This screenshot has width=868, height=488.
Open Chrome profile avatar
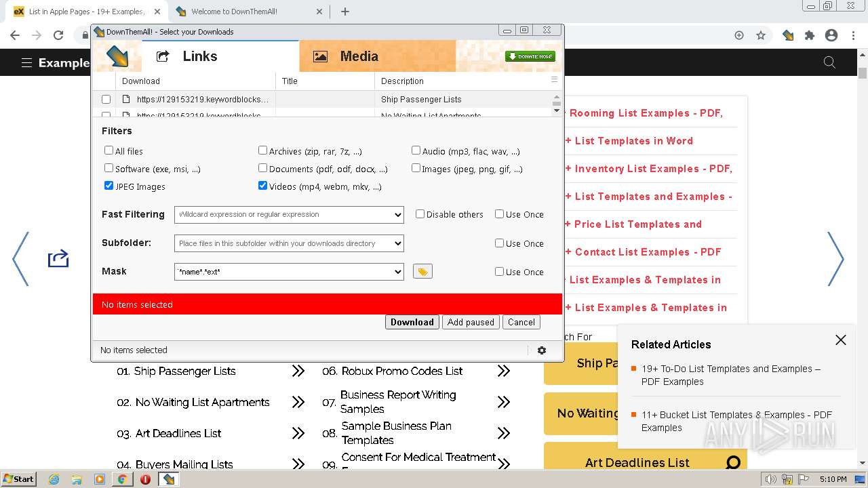point(831,35)
